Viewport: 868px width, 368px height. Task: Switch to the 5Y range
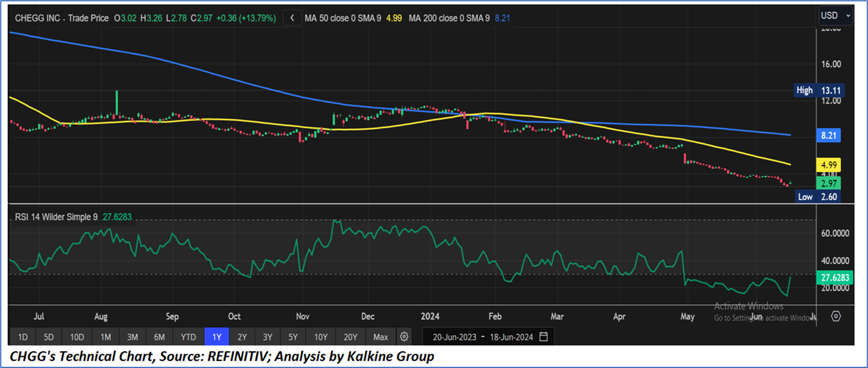(293, 337)
